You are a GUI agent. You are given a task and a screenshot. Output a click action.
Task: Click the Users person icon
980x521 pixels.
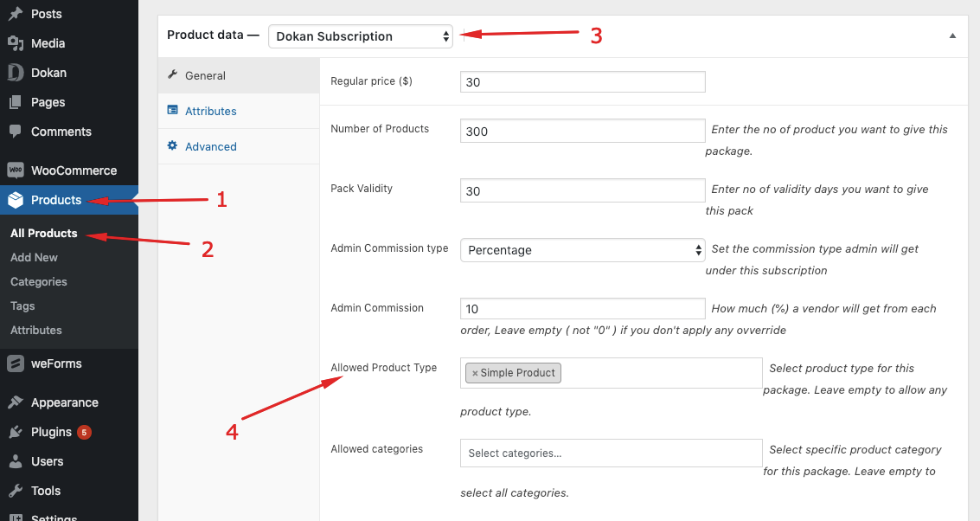tap(16, 461)
